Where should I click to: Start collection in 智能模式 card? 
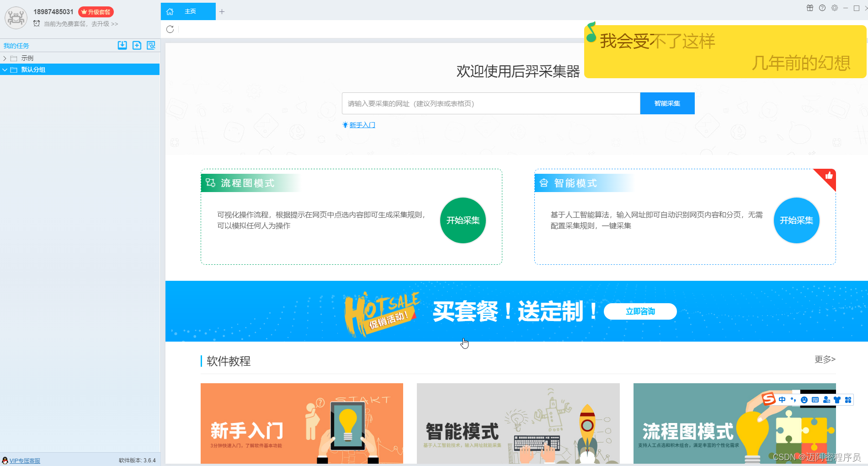[797, 220]
